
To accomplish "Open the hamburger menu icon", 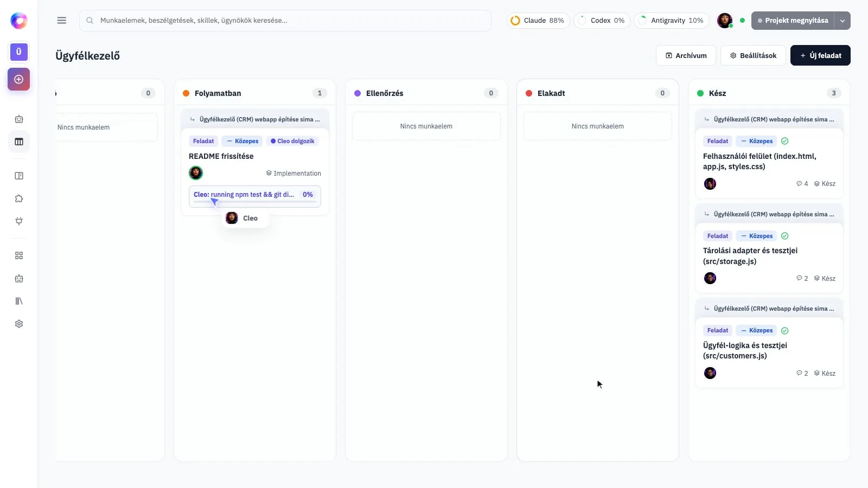I will (62, 21).
